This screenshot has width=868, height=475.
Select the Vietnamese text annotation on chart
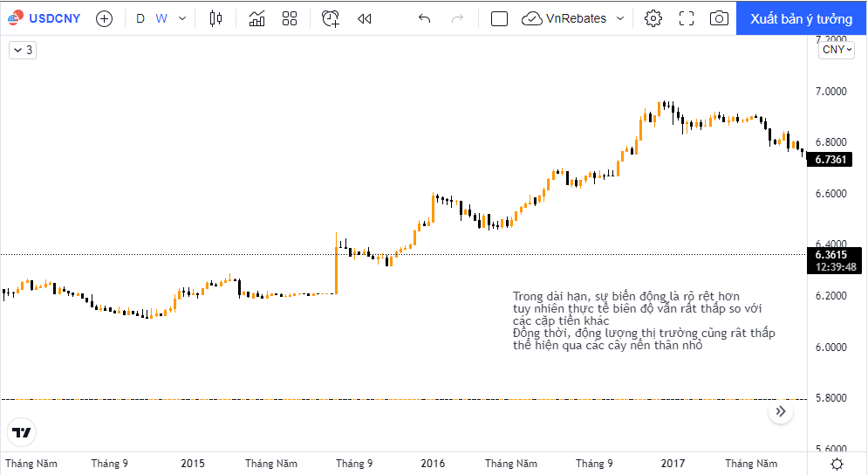point(644,320)
